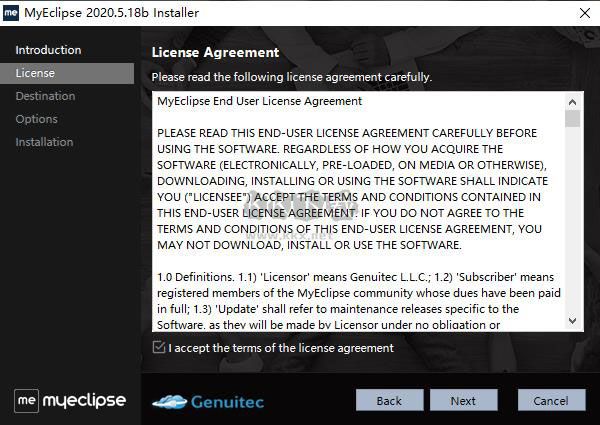Select the Options step in sidebar
This screenshot has width=600, height=425.
click(x=36, y=119)
